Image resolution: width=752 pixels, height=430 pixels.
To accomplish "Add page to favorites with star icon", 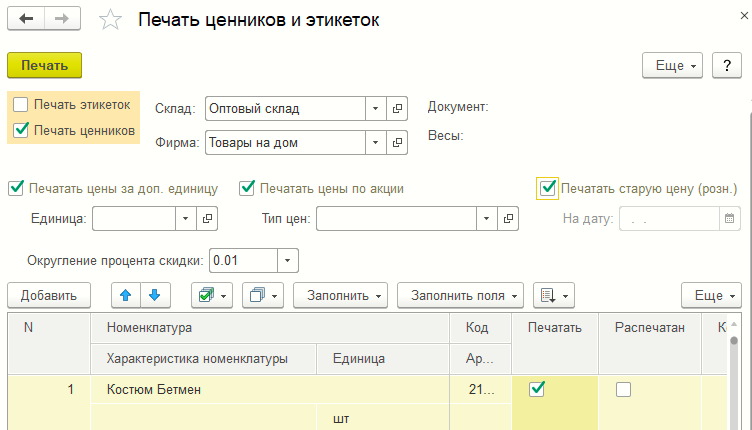I will 113,21.
